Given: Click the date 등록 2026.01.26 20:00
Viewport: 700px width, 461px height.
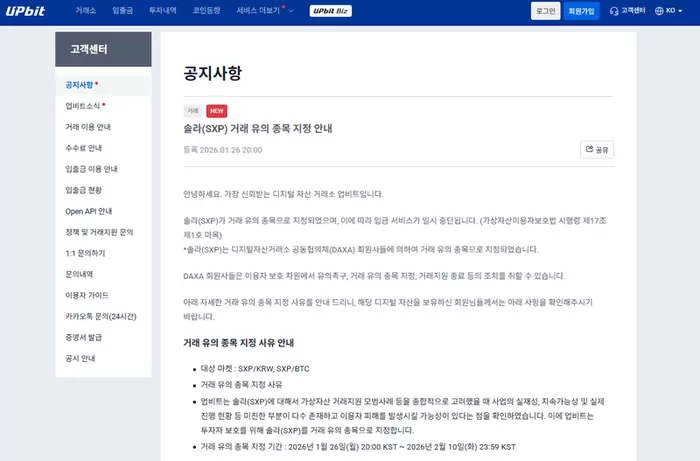Looking at the screenshot, I should [223, 150].
